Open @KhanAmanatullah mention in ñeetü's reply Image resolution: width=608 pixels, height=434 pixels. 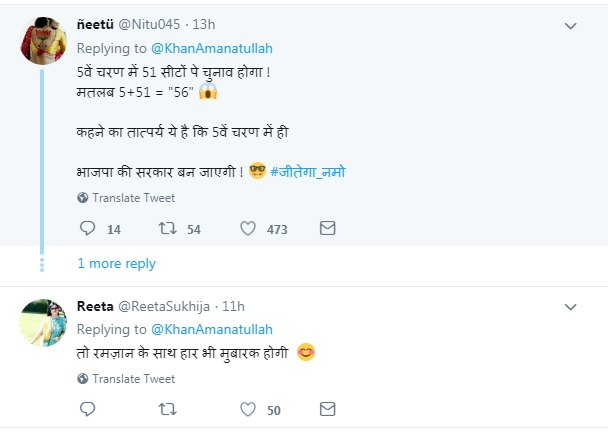click(211, 48)
